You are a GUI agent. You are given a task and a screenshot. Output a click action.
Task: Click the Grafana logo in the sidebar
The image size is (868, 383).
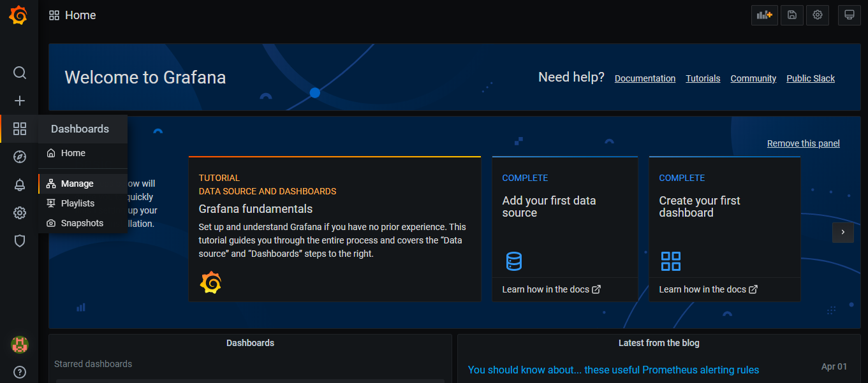click(x=18, y=15)
